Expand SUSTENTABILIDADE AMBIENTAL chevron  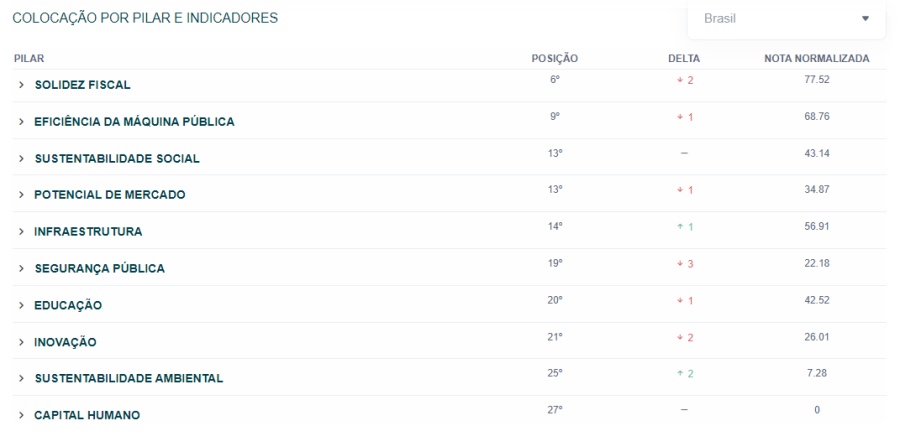pyautogui.click(x=21, y=378)
